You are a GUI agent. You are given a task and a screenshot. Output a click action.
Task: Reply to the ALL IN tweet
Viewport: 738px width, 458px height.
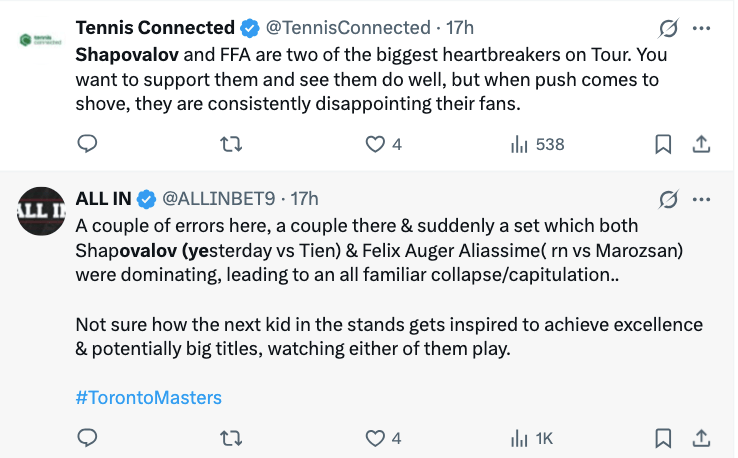(x=87, y=438)
